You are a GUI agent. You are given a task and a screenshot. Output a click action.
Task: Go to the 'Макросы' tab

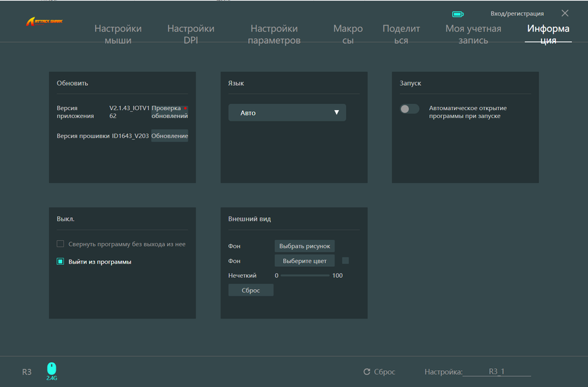(348, 34)
